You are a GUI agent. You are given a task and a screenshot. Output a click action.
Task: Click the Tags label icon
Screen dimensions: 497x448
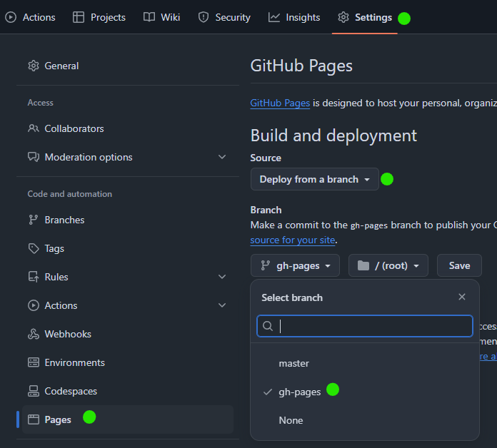point(34,248)
